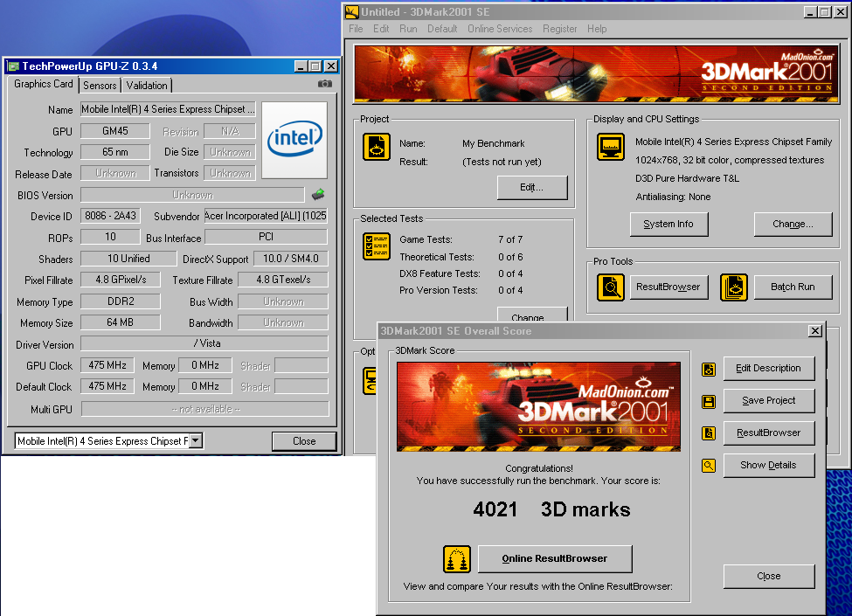This screenshot has height=616, width=852.
Task: Click the Intel logo in GPU-Z
Action: tap(294, 140)
